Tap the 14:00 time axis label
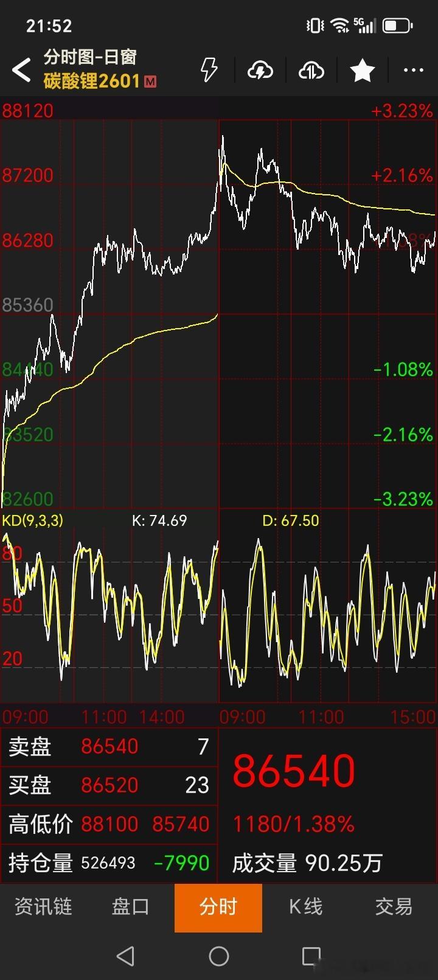Viewport: 438px width, 980px height. coord(161,716)
